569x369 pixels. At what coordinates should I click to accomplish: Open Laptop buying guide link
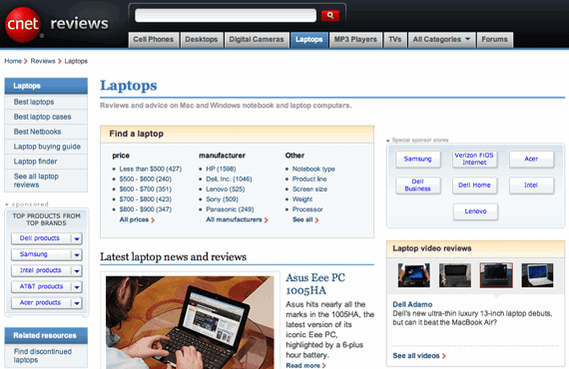click(47, 147)
